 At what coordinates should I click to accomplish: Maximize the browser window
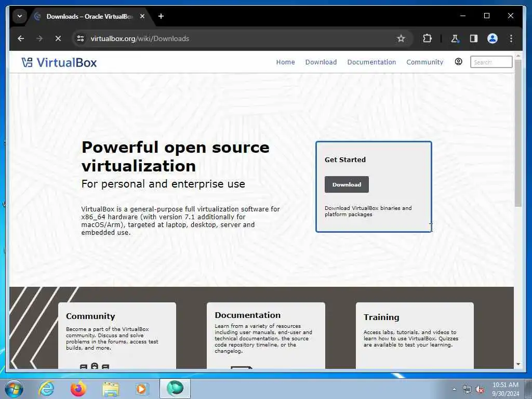coord(486,16)
